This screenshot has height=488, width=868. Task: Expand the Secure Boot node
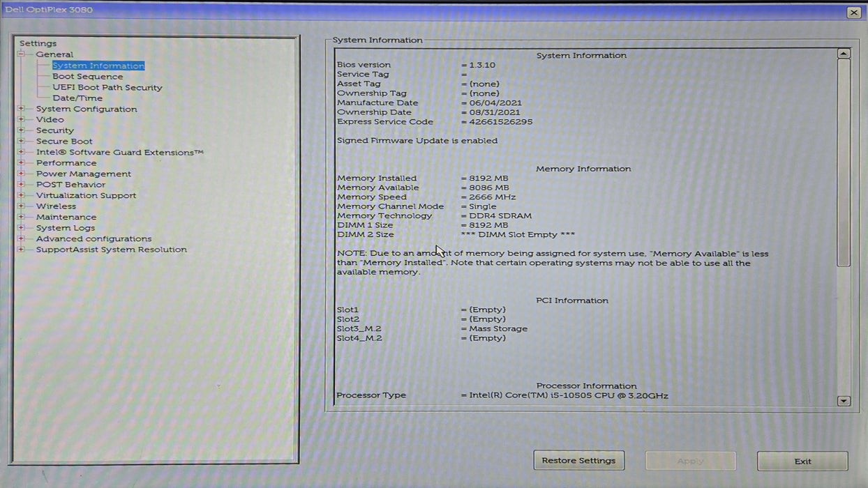(21, 142)
